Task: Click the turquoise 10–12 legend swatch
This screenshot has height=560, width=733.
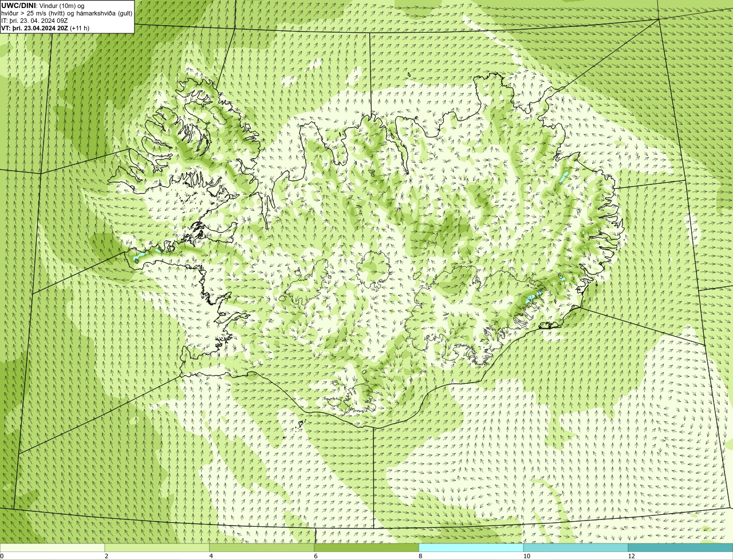Action: click(x=576, y=547)
